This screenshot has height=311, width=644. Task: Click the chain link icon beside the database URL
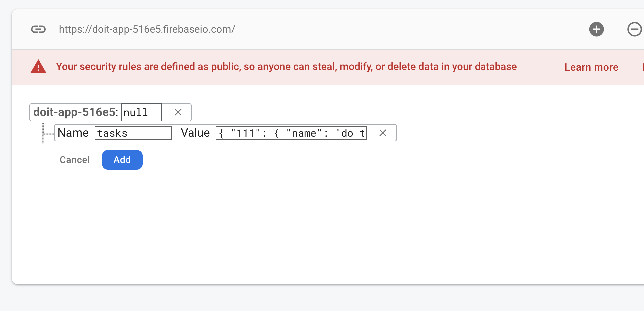click(38, 29)
